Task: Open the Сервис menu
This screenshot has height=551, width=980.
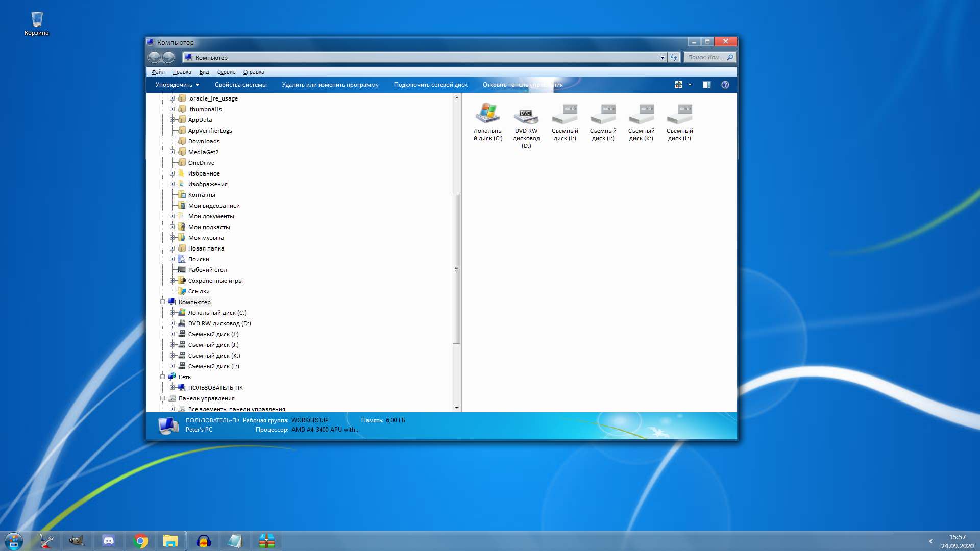Action: tap(226, 72)
